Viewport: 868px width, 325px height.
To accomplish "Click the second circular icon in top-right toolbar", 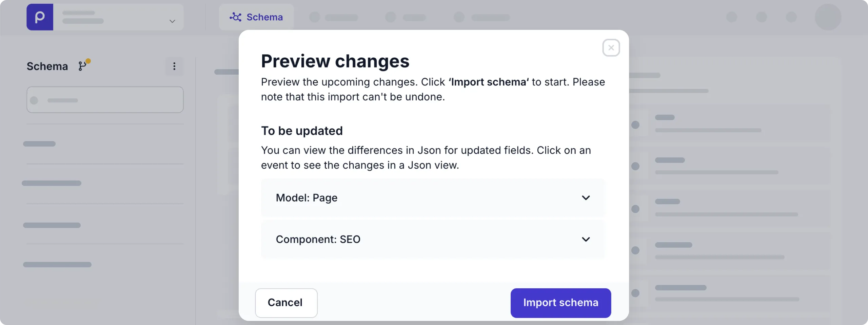I will click(762, 17).
